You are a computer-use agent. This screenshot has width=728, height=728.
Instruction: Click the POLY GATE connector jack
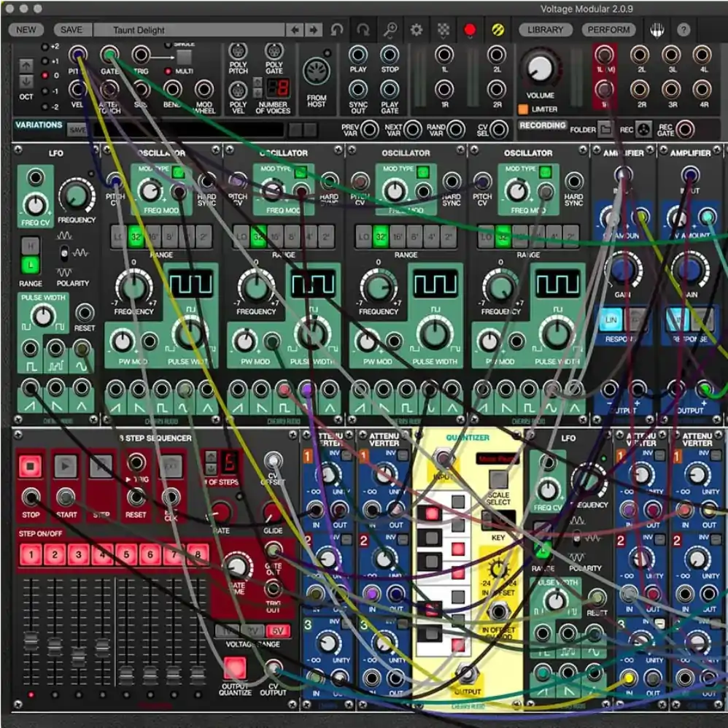click(274, 50)
